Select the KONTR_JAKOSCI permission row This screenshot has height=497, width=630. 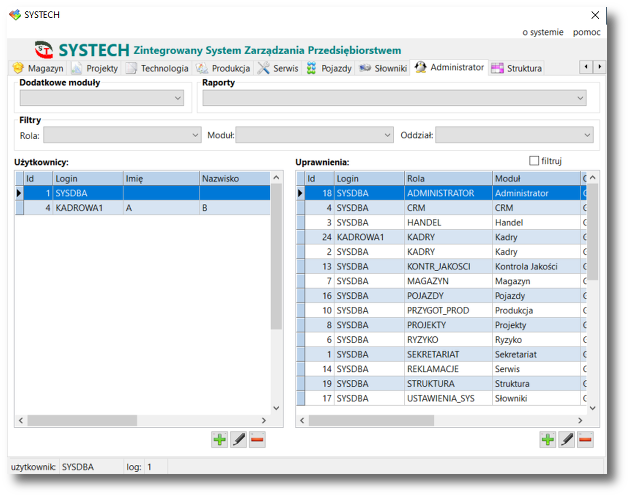click(441, 266)
